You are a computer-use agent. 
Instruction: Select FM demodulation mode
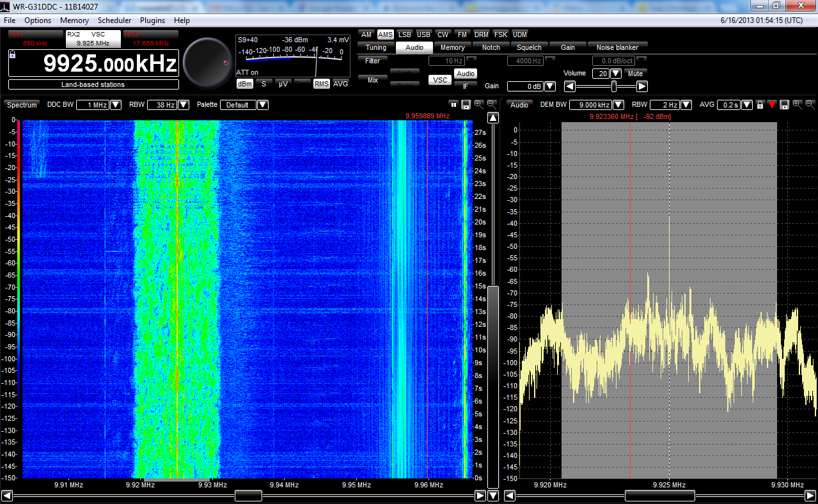(x=462, y=35)
